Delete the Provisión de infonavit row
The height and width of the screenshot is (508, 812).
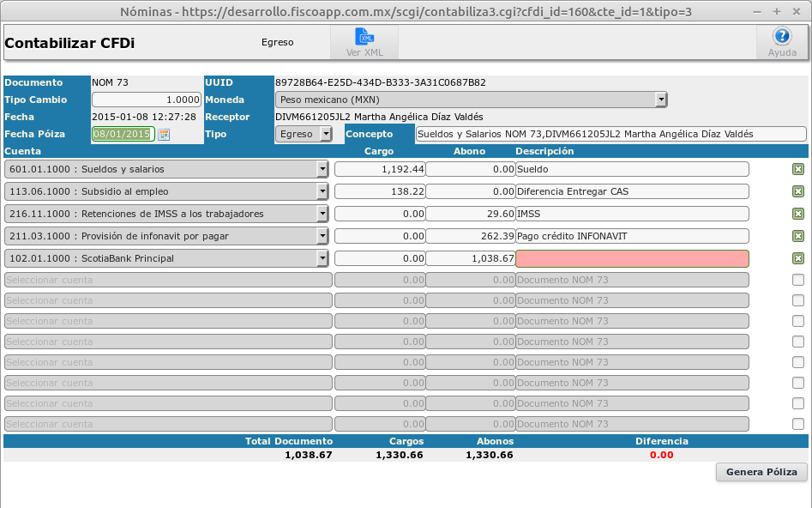pyautogui.click(x=798, y=236)
